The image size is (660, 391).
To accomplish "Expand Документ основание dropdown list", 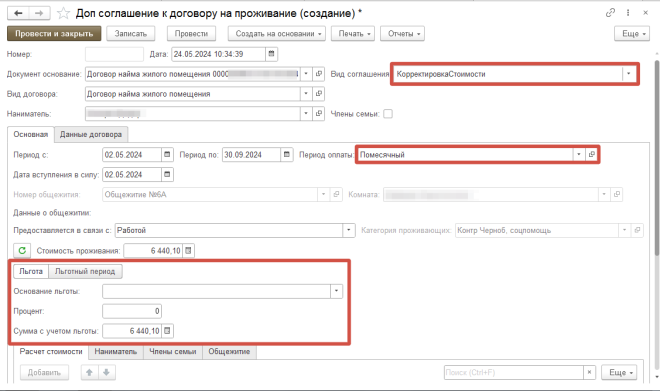I will coord(306,74).
